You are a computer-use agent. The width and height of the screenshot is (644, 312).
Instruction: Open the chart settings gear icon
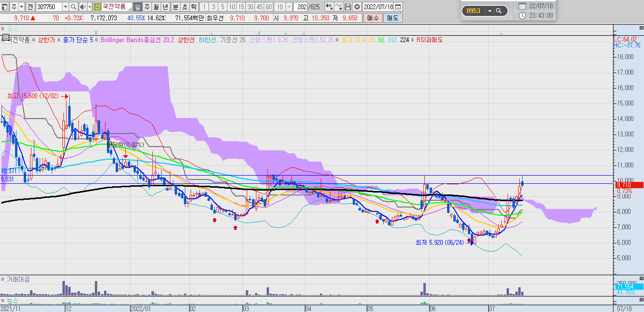357,7
